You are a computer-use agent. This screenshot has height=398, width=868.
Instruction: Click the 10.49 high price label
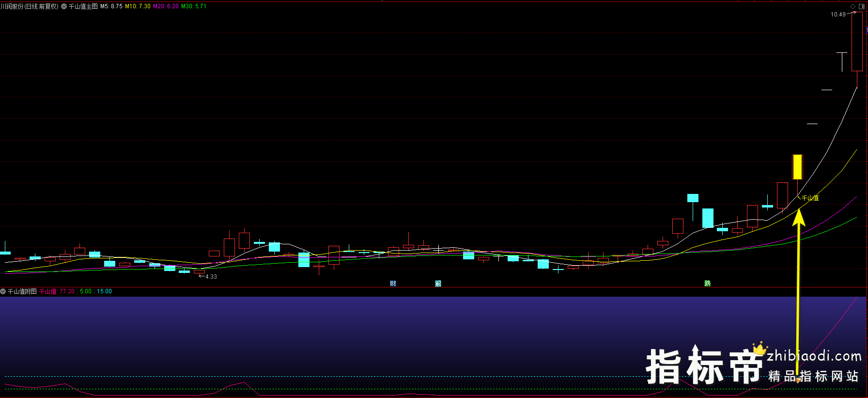click(x=838, y=15)
